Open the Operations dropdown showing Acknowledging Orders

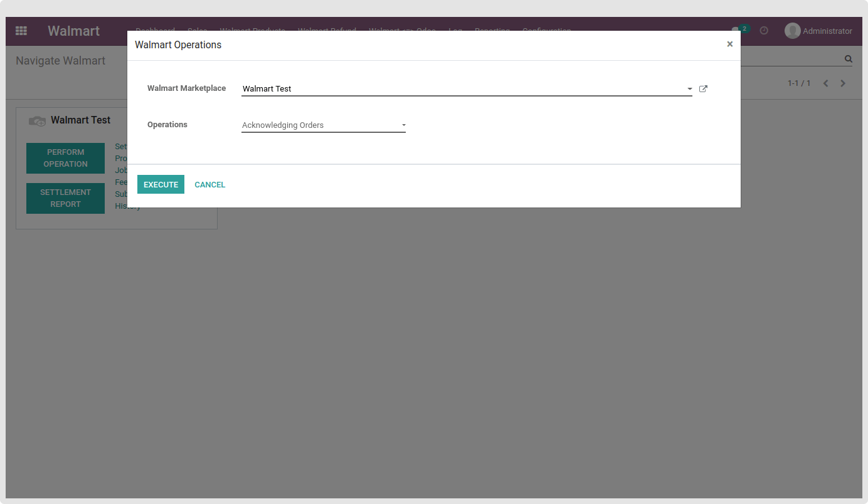tap(324, 125)
